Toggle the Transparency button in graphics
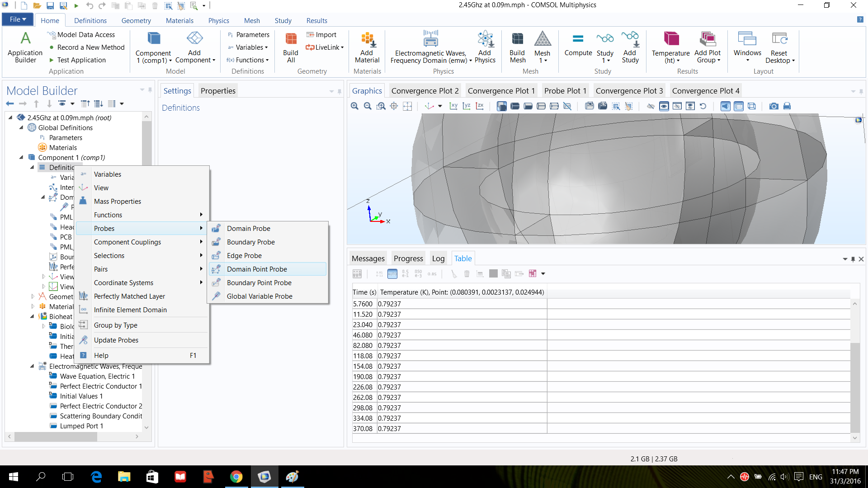This screenshot has width=868, height=488. [x=738, y=106]
